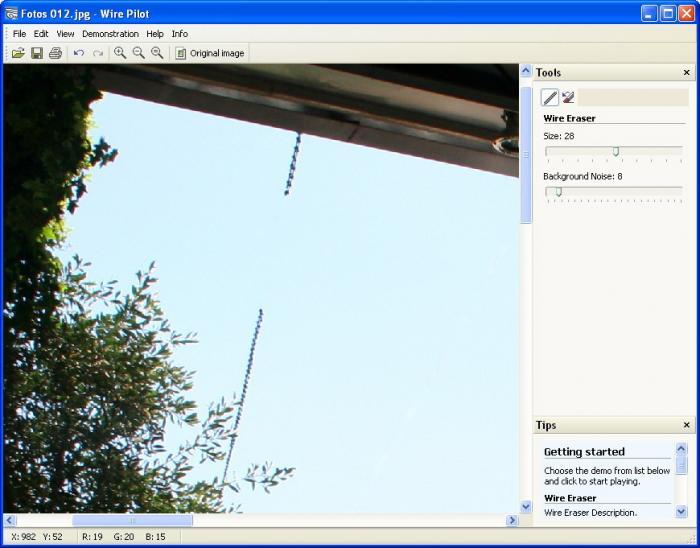
Task: Click the Tips panel scroll up arrow
Action: tap(681, 448)
